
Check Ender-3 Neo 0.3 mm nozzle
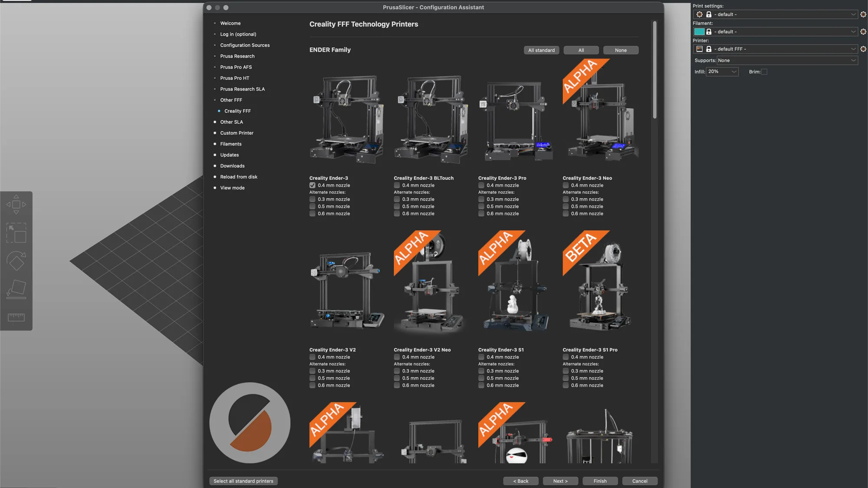pyautogui.click(x=566, y=199)
